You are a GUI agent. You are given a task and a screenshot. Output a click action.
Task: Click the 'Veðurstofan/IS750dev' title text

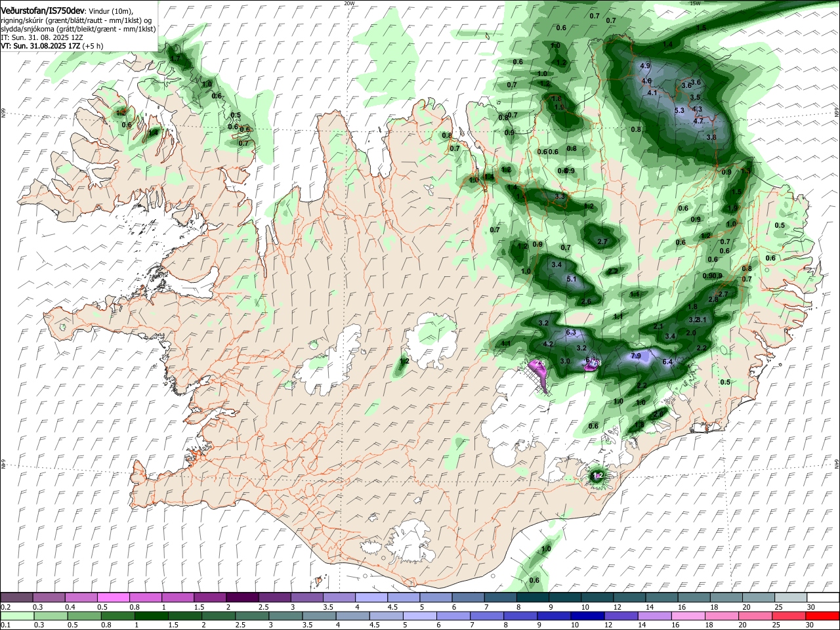[43, 11]
